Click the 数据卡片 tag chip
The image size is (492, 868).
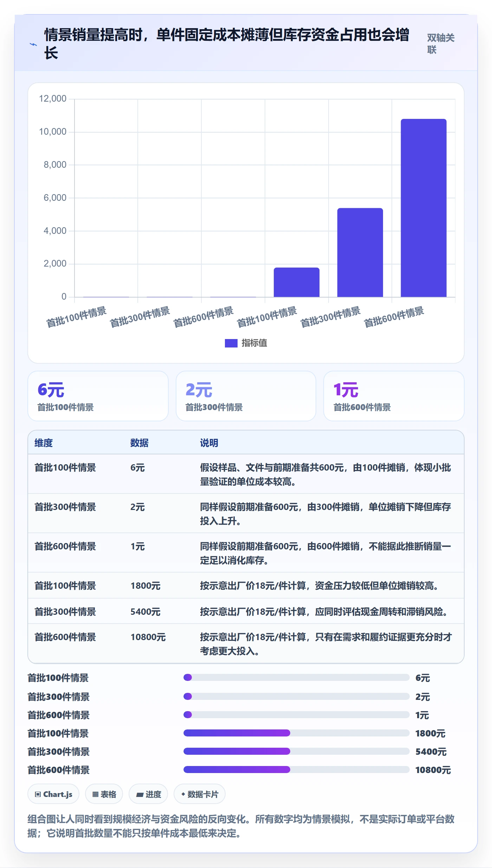click(x=200, y=794)
